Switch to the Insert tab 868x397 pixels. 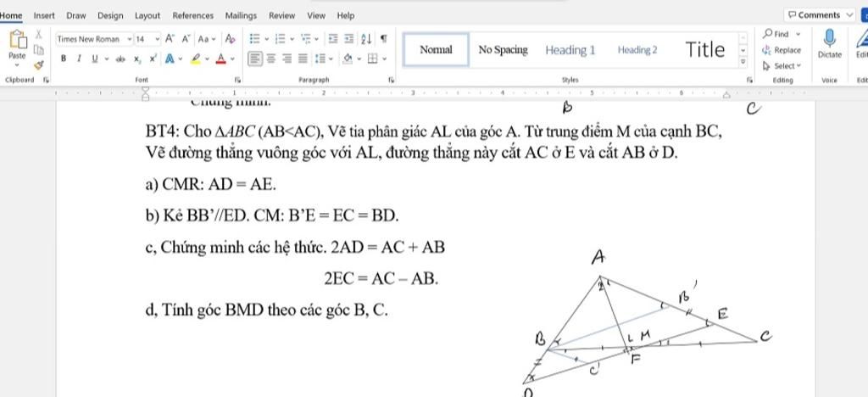coord(44,15)
